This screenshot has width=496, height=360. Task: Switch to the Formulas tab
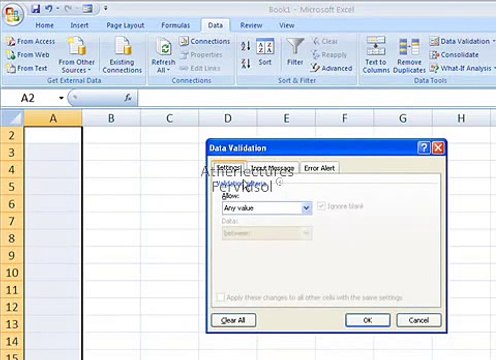176,25
